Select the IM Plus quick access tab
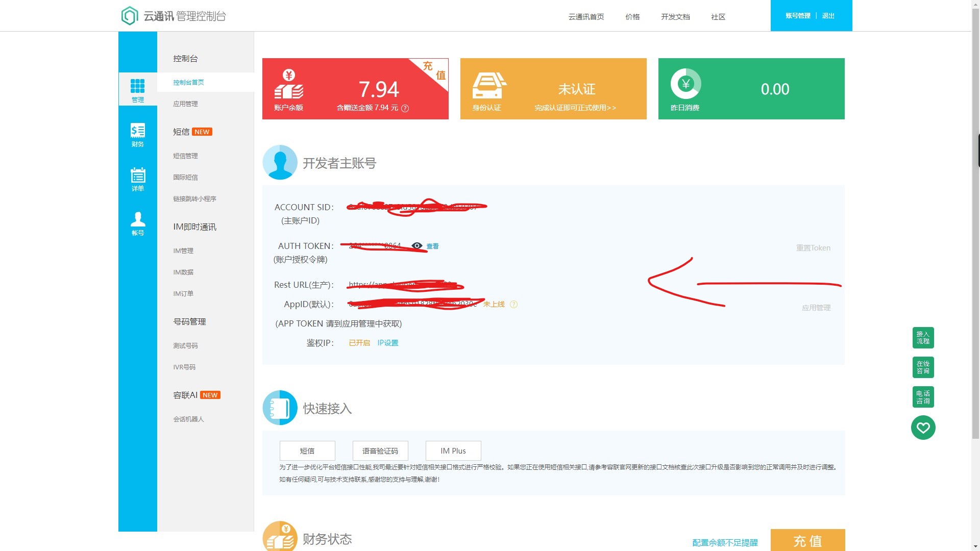 click(x=453, y=451)
